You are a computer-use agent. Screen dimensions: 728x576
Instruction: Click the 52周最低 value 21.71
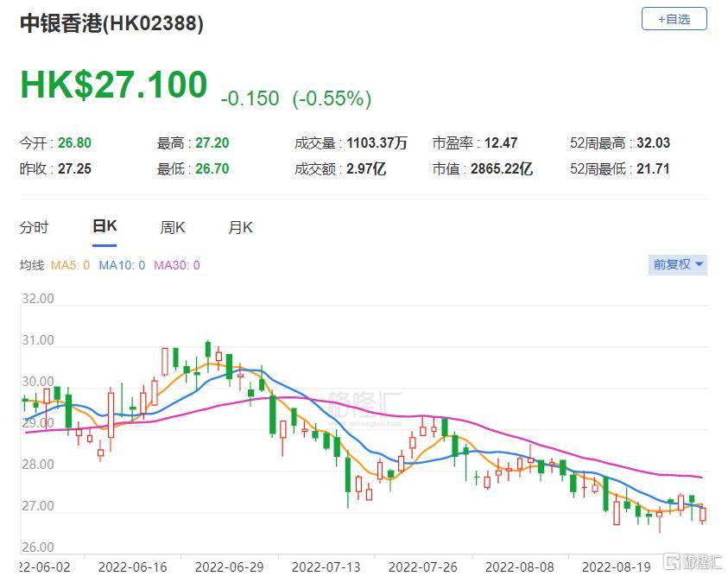pyautogui.click(x=653, y=168)
